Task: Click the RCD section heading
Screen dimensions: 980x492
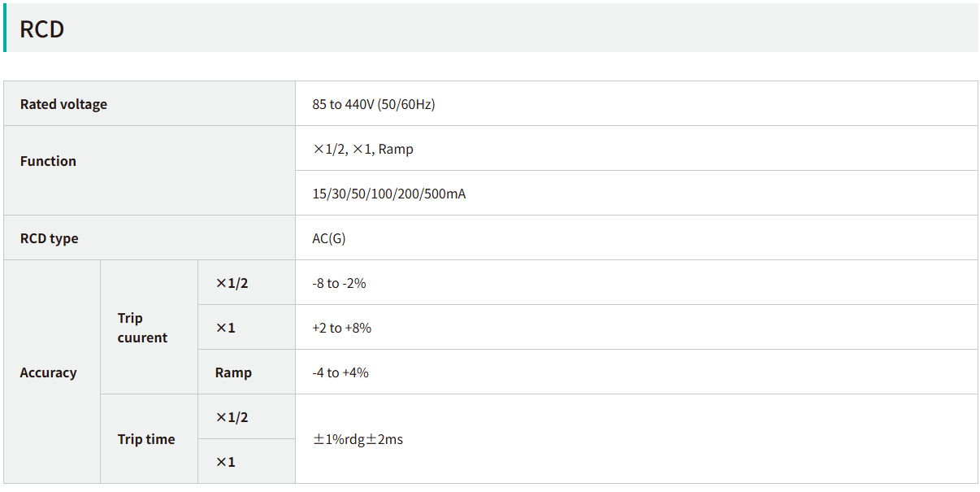Action: point(42,29)
